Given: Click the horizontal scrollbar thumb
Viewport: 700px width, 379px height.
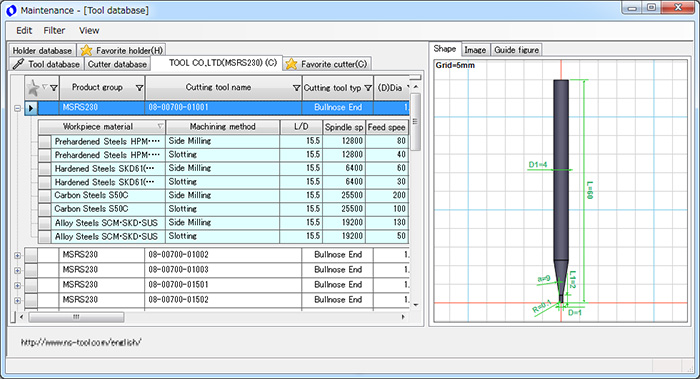Looking at the screenshot, I should click(76, 317).
